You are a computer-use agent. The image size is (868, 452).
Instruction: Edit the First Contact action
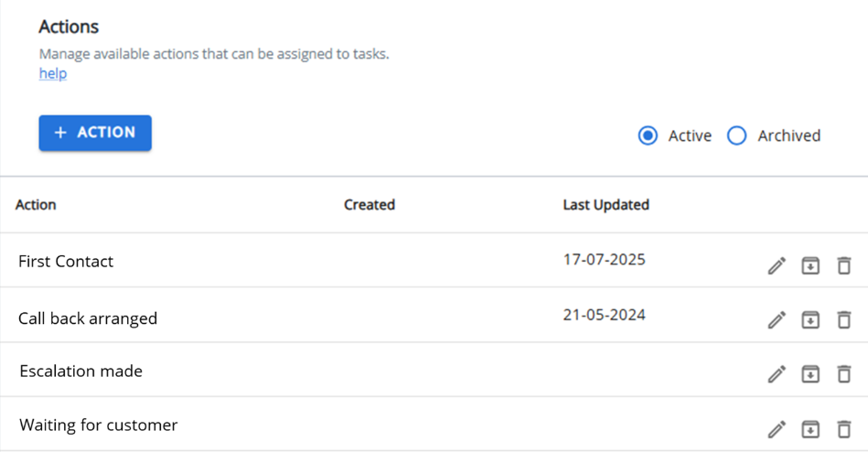(x=777, y=266)
